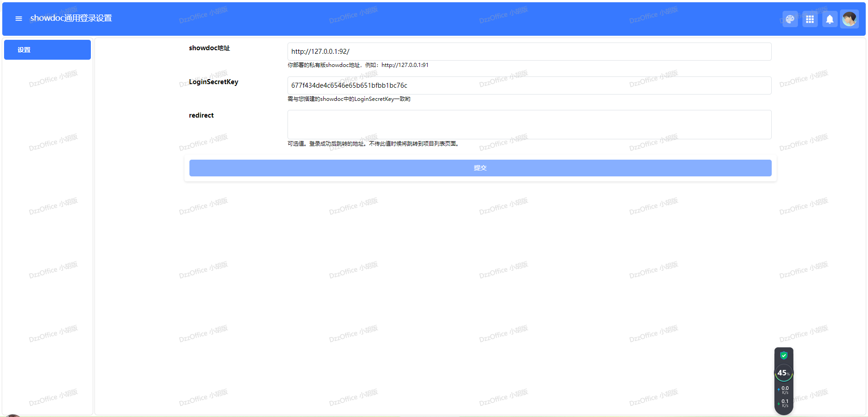The image size is (868, 417).
Task: Click the redirect text area
Action: coord(529,124)
